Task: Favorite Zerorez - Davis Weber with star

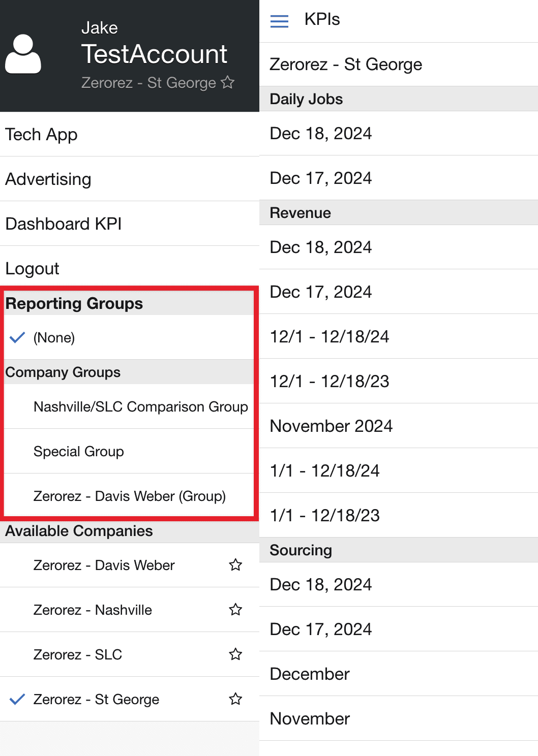Action: pos(235,565)
